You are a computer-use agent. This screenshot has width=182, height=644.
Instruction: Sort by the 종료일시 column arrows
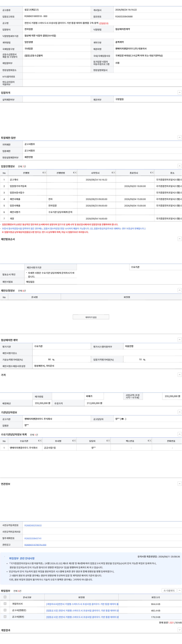pyautogui.click(x=151, y=173)
